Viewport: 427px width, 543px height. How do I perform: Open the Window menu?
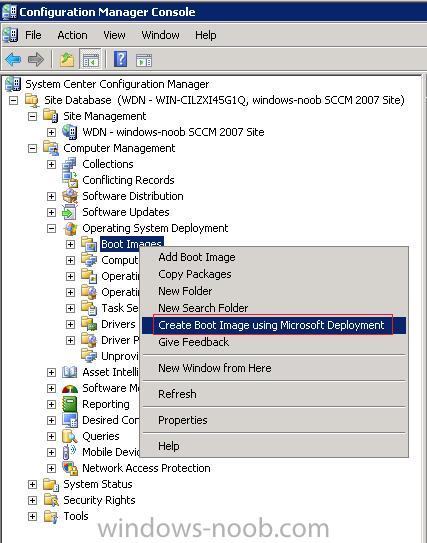tap(160, 35)
